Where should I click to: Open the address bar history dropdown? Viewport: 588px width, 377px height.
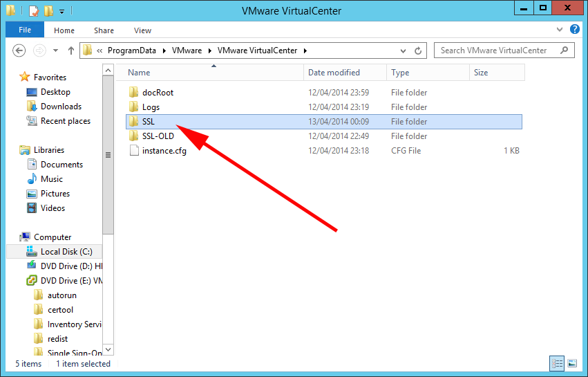[x=403, y=50]
